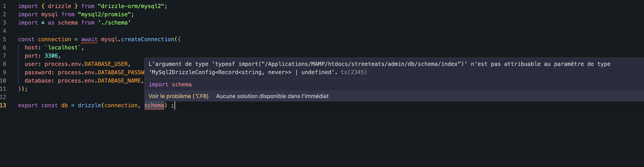Click the 'export' keyword on line 13
644x167 pixels.
(x=28, y=105)
